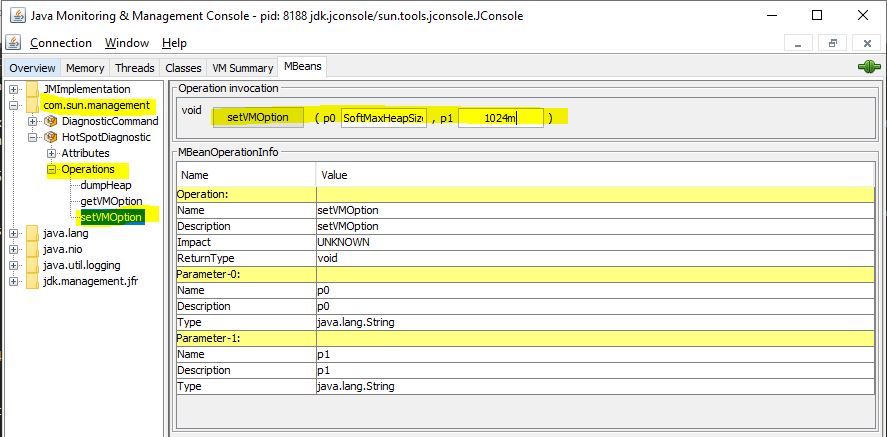Image resolution: width=887 pixels, height=437 pixels.
Task: Click the ReturnType void value cell
Action: click(x=595, y=258)
